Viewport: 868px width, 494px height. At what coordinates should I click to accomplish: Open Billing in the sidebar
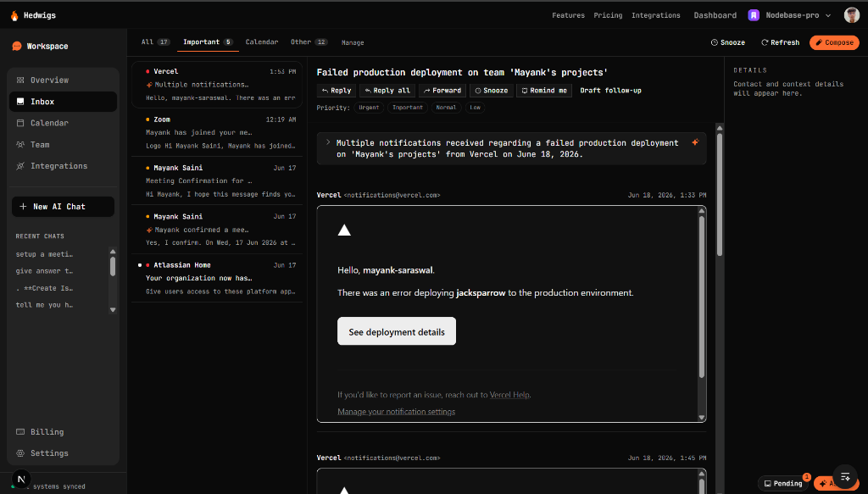tap(63, 432)
